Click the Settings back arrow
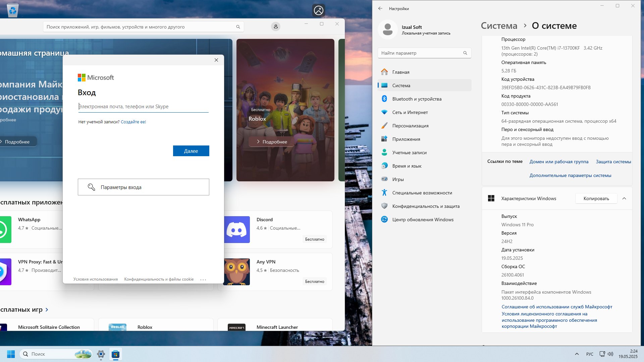Viewport: 644px width, 362px height. [380, 8]
